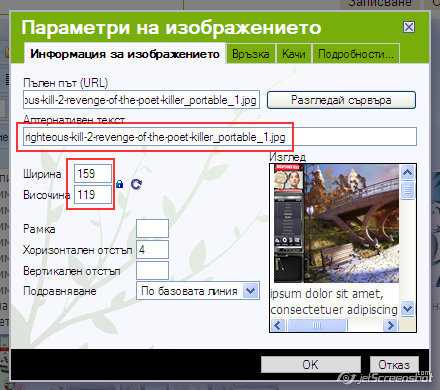Screen dimensions: 440x390
Task: Click the preview horizontal scrollbar thumb
Action: (317, 325)
